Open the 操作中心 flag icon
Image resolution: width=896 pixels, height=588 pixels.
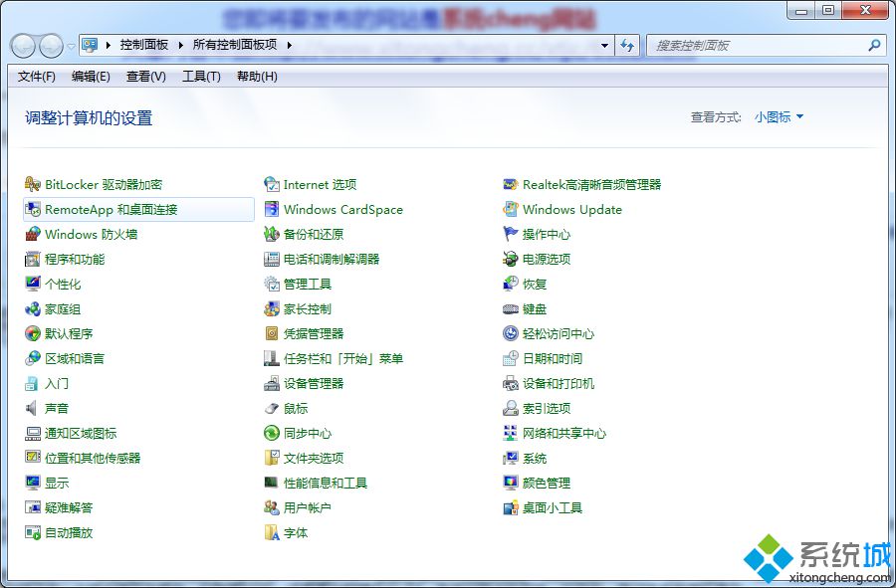511,234
